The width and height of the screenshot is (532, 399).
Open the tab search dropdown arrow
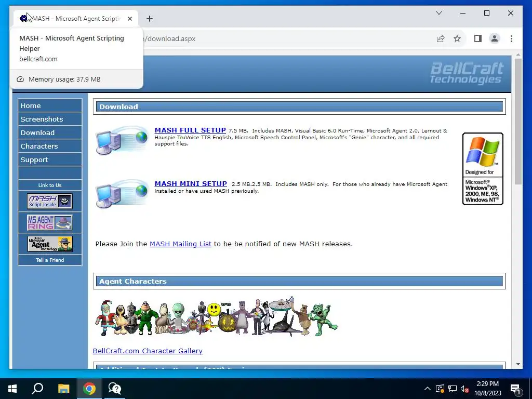click(439, 13)
